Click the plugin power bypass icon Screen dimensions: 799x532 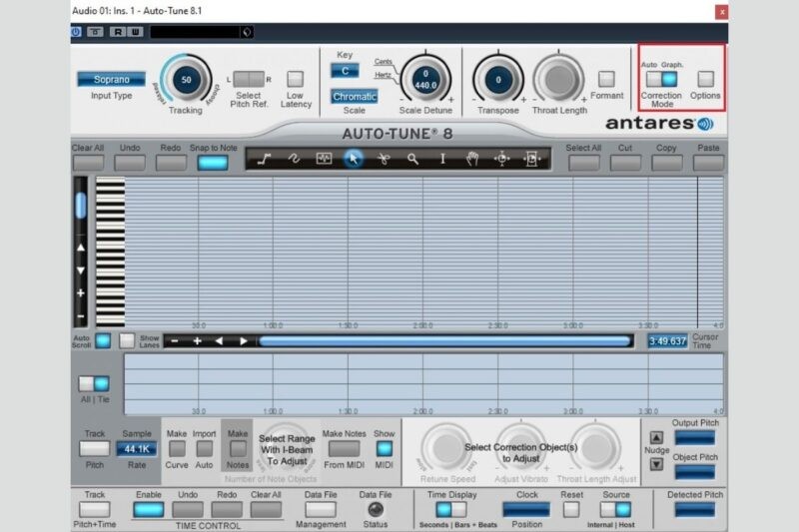76,32
